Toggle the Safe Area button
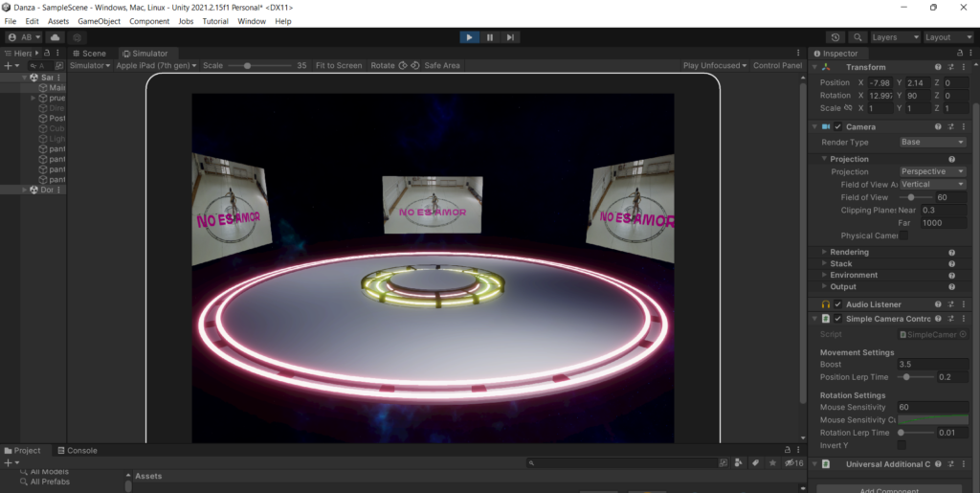980x493 pixels. pos(442,65)
